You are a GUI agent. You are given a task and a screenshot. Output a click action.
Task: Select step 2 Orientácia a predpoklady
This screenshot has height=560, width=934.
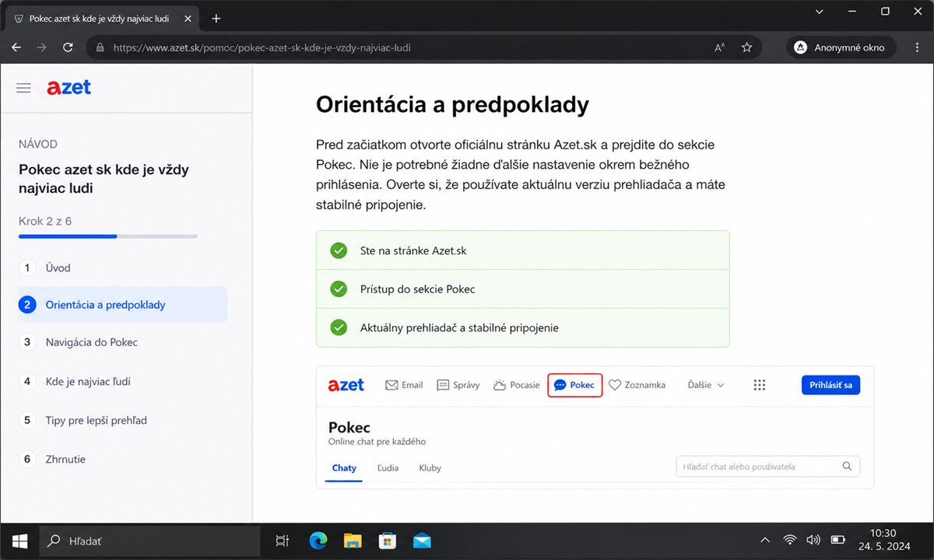point(122,305)
